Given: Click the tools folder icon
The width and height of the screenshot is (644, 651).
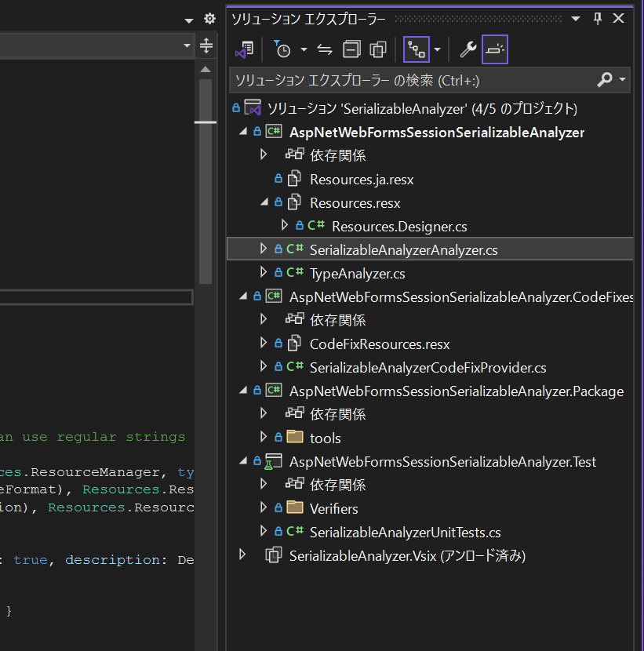Looking at the screenshot, I should tap(295, 437).
